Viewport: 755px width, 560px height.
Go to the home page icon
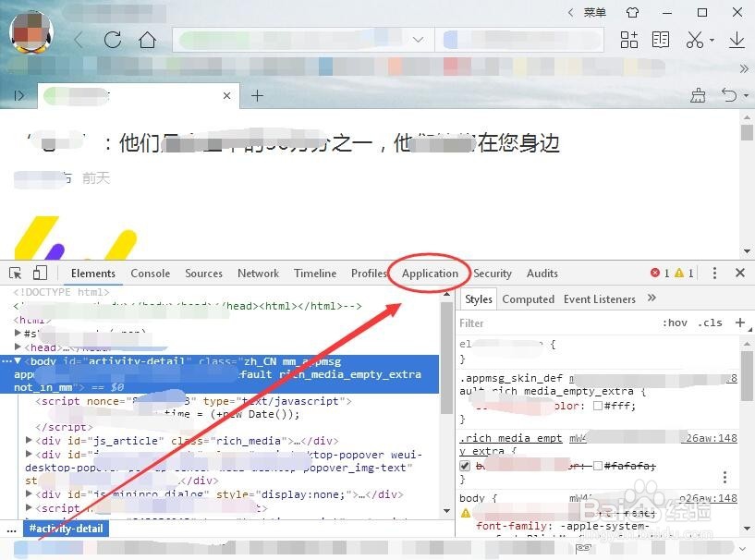tap(147, 40)
